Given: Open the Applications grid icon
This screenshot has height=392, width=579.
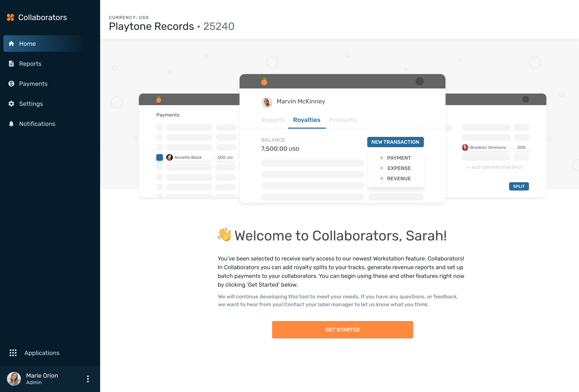Looking at the screenshot, I should click(13, 353).
